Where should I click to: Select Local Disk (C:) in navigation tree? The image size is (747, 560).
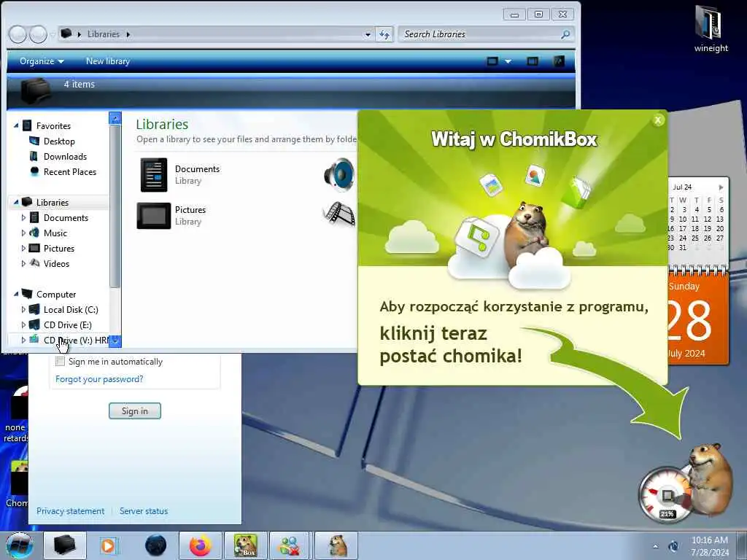click(x=71, y=309)
